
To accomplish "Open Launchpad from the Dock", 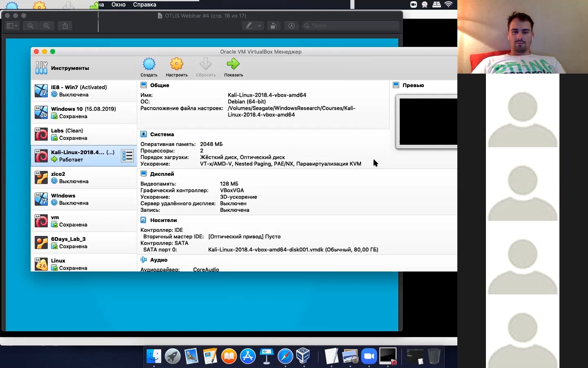I will 173,356.
